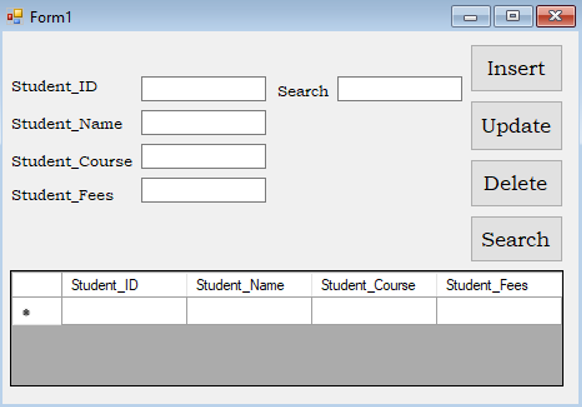Maximize the Form1 window
This screenshot has height=407, width=582.
pos(513,16)
